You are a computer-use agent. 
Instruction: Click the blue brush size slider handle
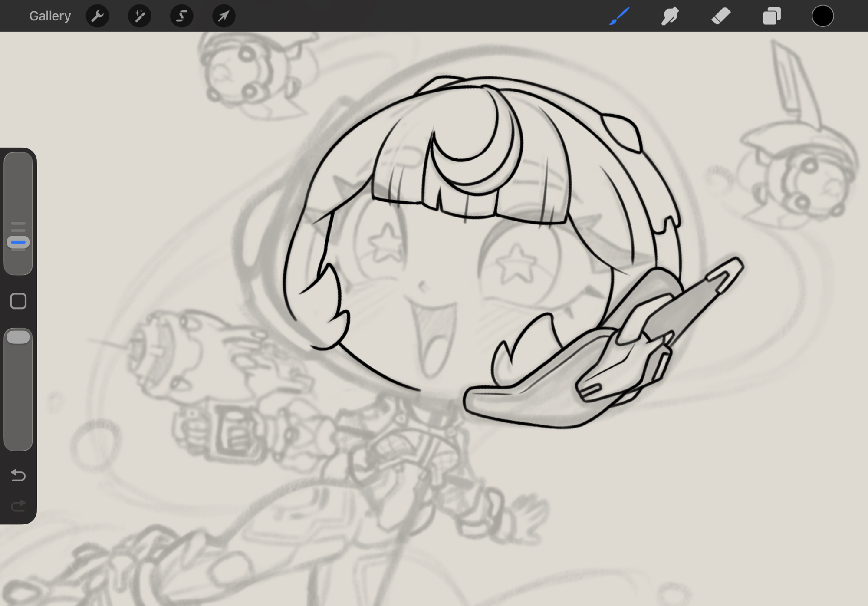[x=18, y=242]
